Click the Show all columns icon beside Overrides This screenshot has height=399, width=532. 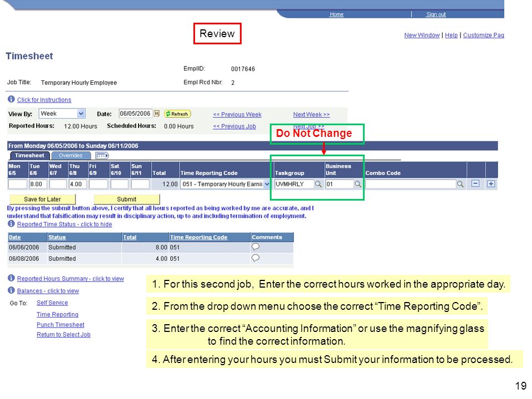click(102, 155)
